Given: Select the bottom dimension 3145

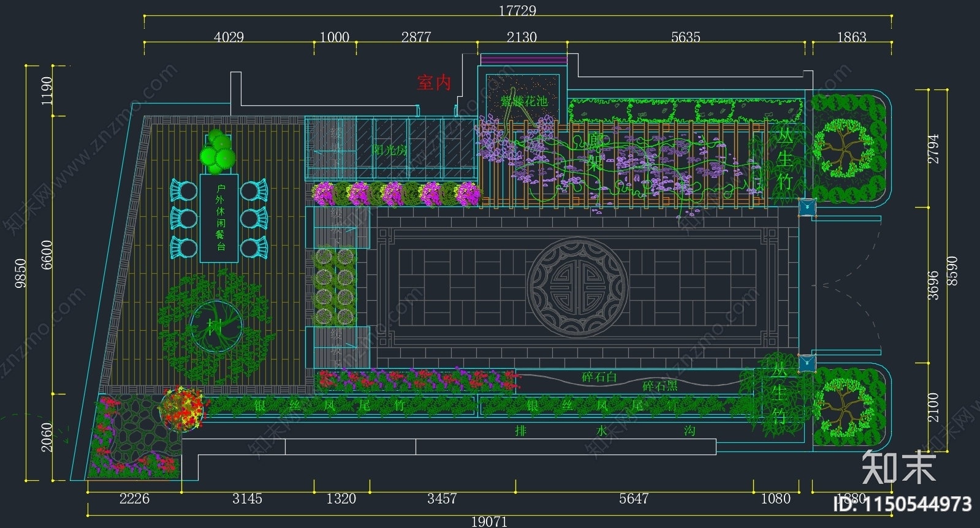Looking at the screenshot, I should pyautogui.click(x=247, y=499).
